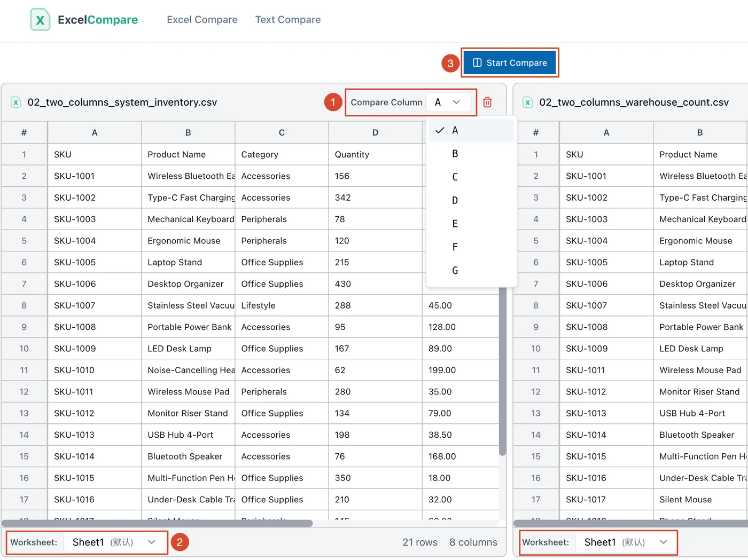
Task: Choose option A in column list
Action: 471,130
